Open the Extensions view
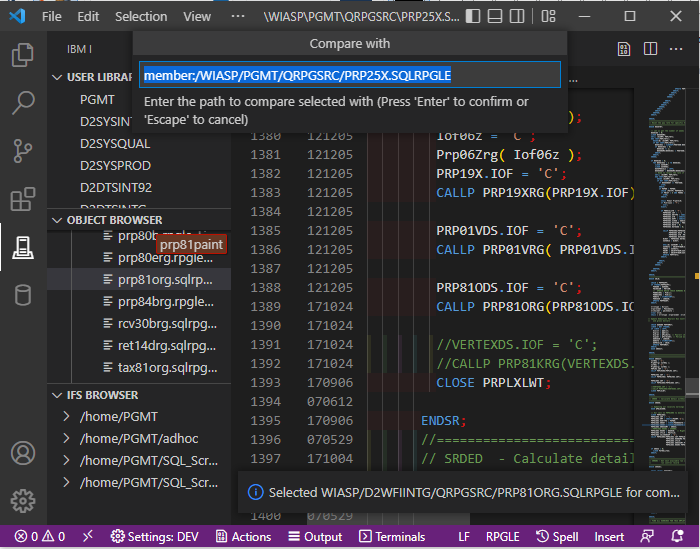The image size is (700, 549). tap(22, 199)
